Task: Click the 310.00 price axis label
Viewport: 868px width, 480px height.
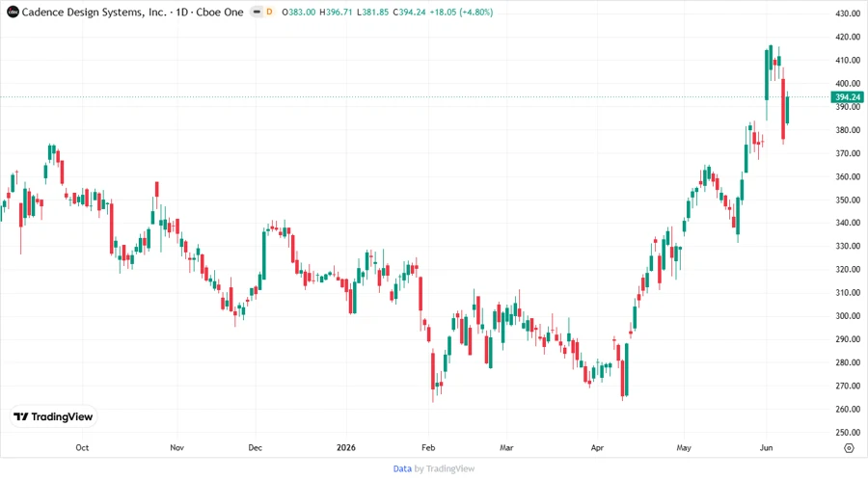Action: tap(848, 293)
